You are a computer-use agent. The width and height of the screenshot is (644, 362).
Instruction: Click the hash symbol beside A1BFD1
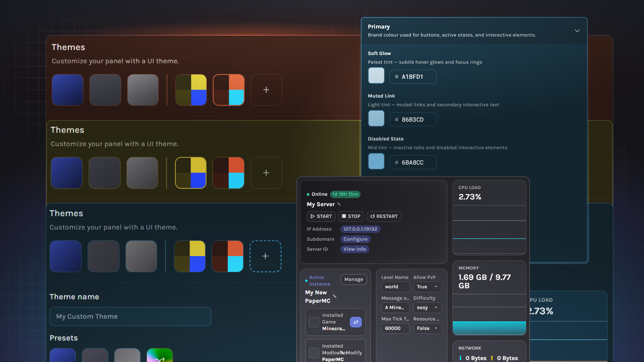coord(396,77)
